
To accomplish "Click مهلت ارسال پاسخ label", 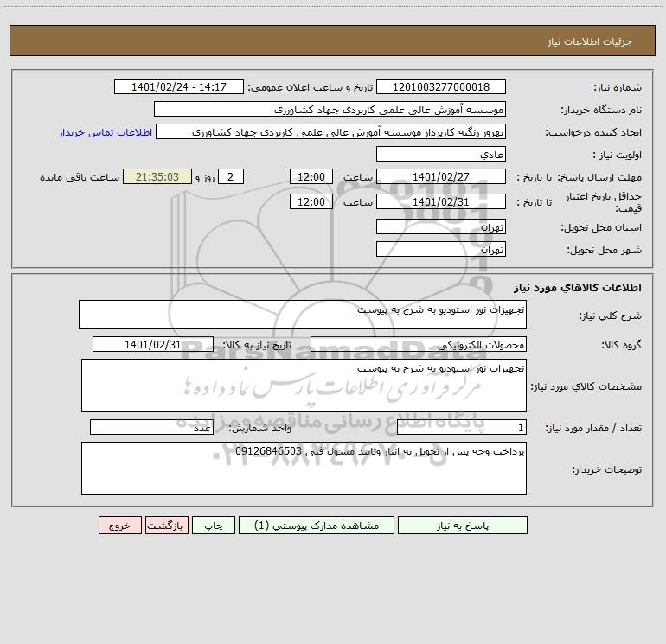I will (x=599, y=177).
